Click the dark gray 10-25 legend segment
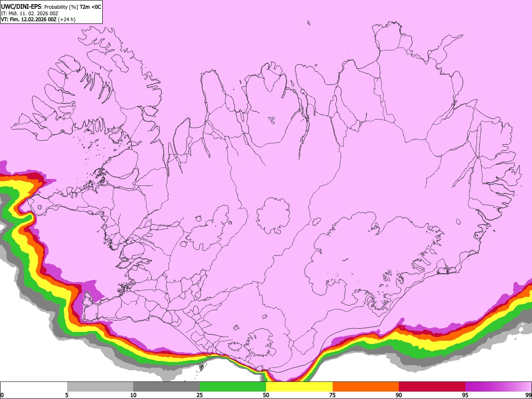 click(x=167, y=387)
